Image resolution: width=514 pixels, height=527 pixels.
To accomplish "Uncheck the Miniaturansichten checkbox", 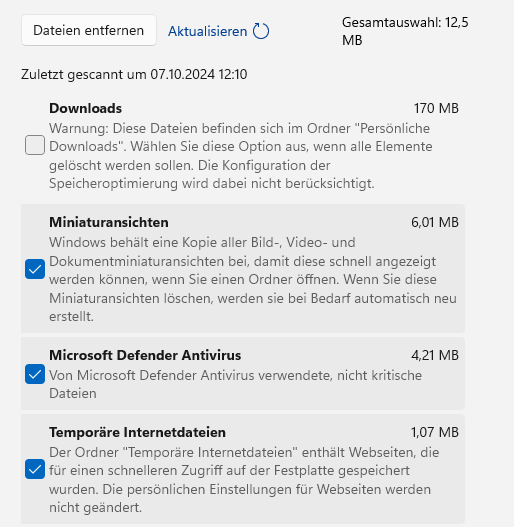I will (35, 269).
